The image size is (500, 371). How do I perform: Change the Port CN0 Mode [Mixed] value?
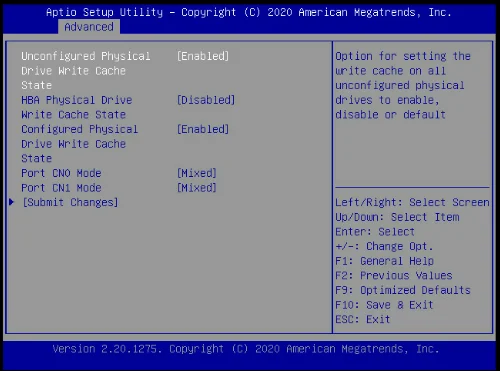point(197,173)
